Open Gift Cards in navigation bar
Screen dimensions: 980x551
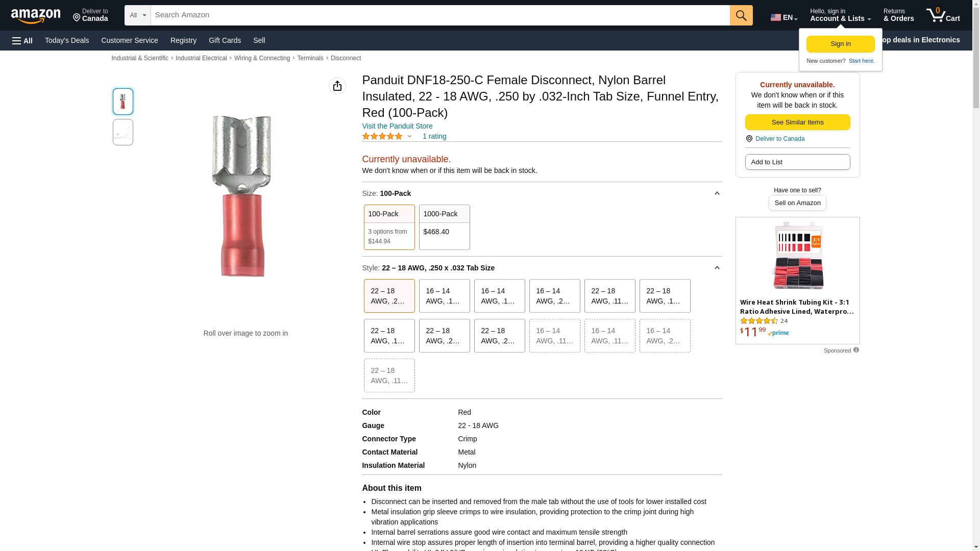pyautogui.click(x=225, y=40)
